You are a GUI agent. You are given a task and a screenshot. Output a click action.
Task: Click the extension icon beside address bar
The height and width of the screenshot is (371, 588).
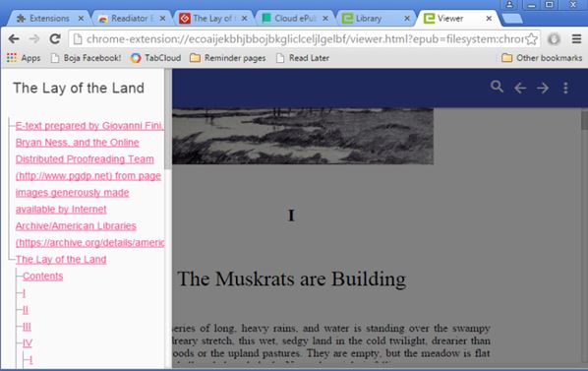(554, 39)
